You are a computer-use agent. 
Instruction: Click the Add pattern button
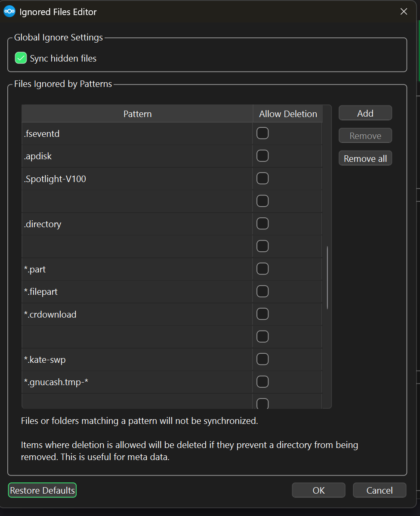pyautogui.click(x=365, y=113)
